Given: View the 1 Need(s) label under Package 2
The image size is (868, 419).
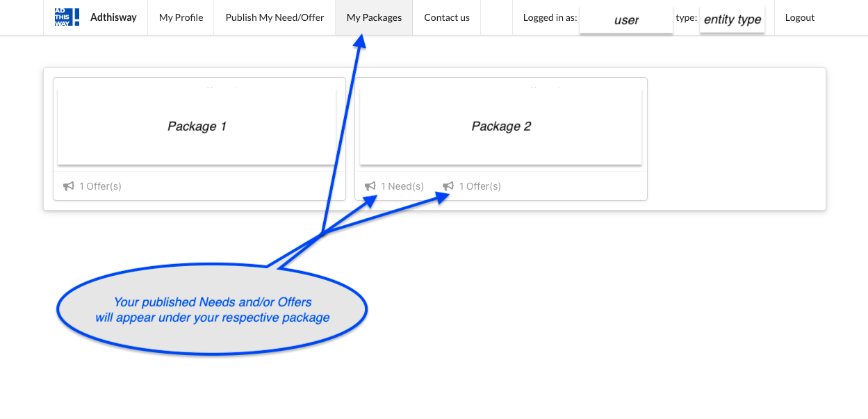Looking at the screenshot, I should (x=402, y=186).
